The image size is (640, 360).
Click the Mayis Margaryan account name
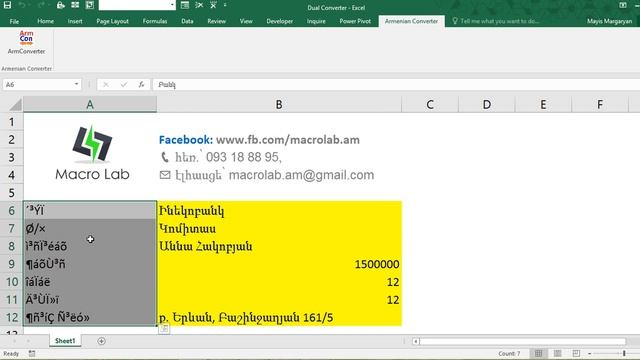(609, 21)
